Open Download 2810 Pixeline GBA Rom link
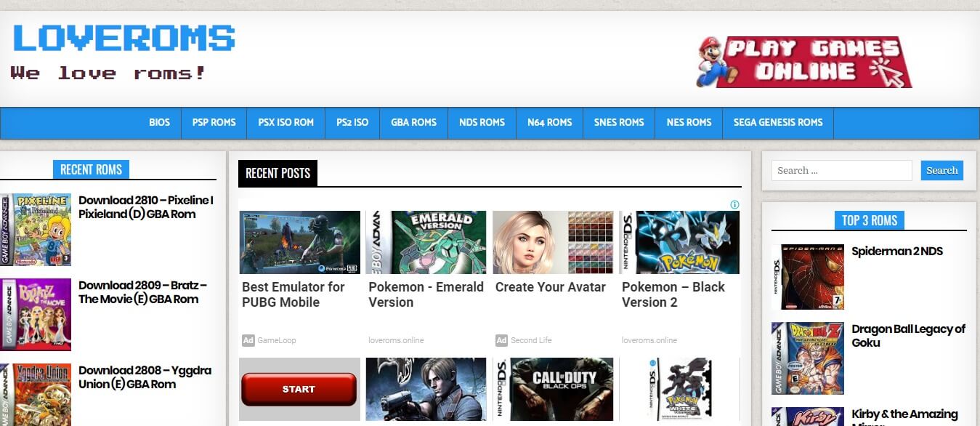 146,207
